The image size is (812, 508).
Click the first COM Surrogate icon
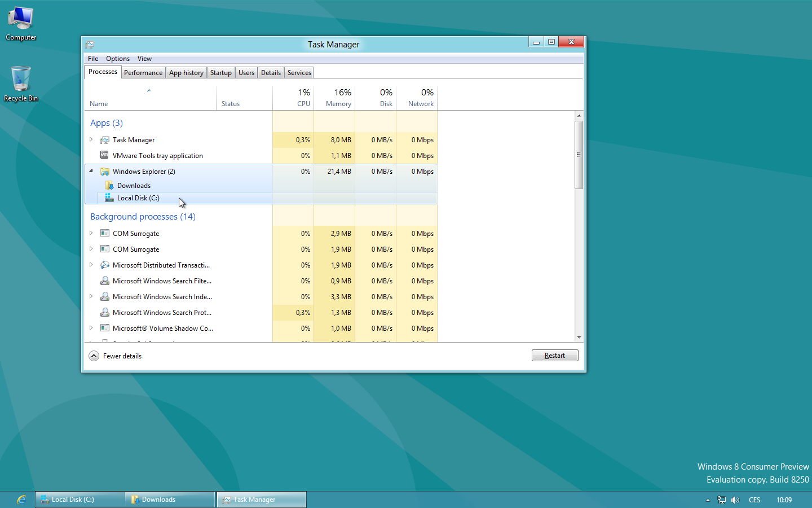click(x=104, y=233)
